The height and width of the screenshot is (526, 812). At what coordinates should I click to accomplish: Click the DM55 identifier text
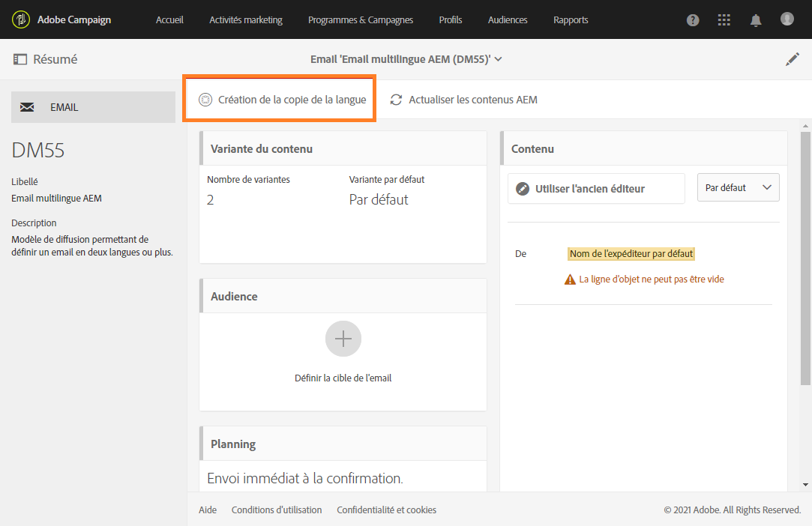[37, 150]
